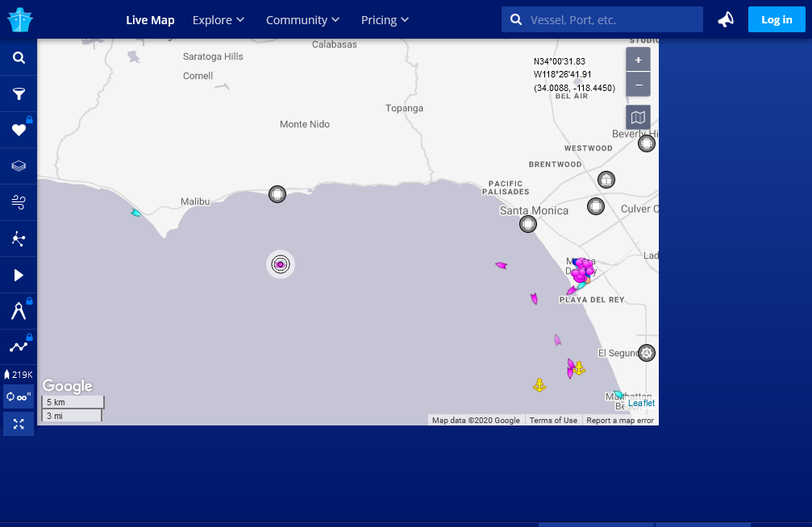812x527 pixels.
Task: Toggle the auto-refresh infinity button
Action: (x=19, y=397)
